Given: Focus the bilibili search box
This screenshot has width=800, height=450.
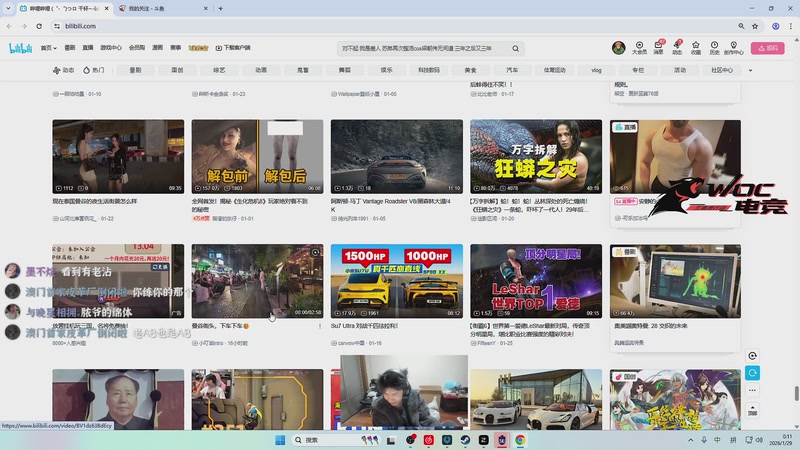Looking at the screenshot, I should [x=423, y=48].
